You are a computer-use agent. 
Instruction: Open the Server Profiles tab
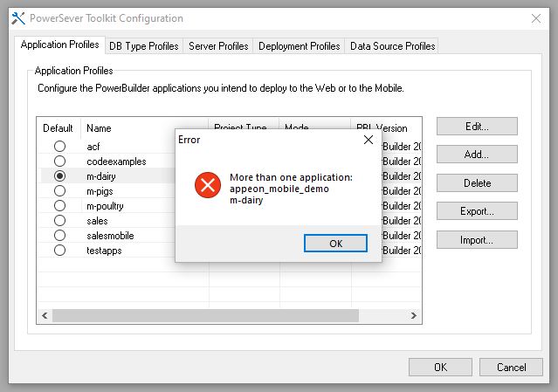(218, 46)
